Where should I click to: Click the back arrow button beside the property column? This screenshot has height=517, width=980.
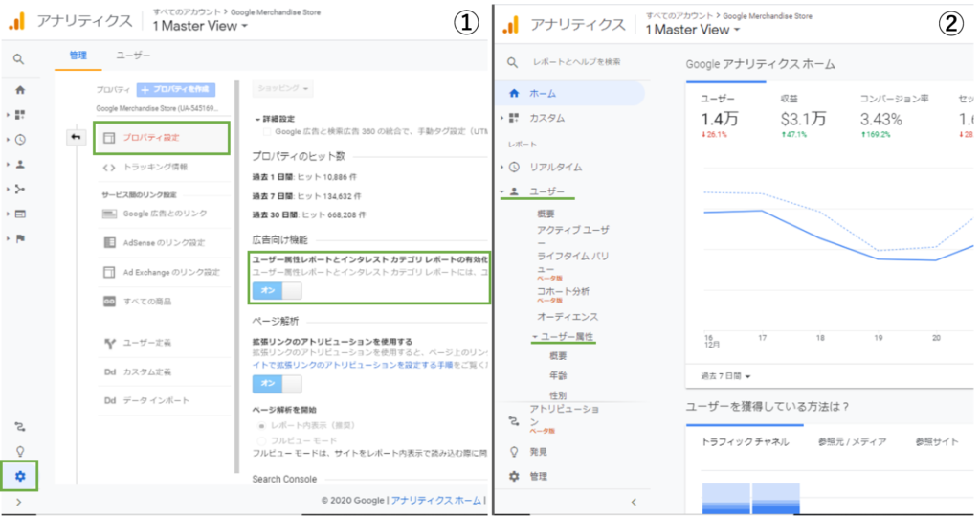pyautogui.click(x=76, y=137)
